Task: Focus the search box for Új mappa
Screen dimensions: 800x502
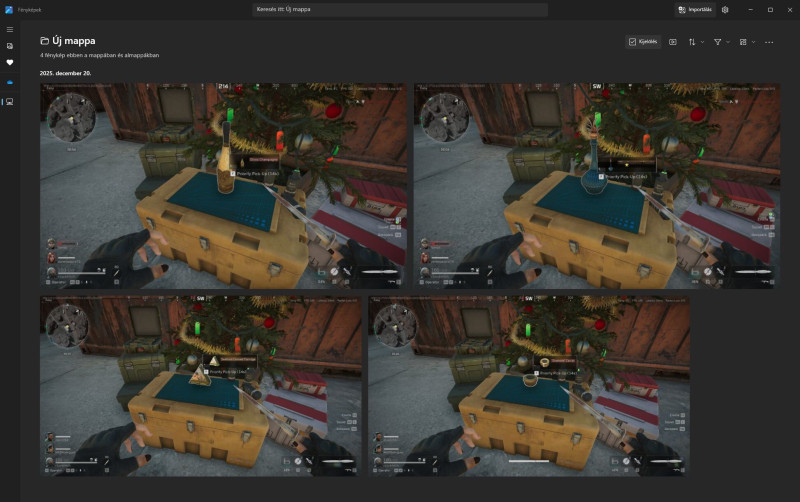Action: [x=400, y=9]
